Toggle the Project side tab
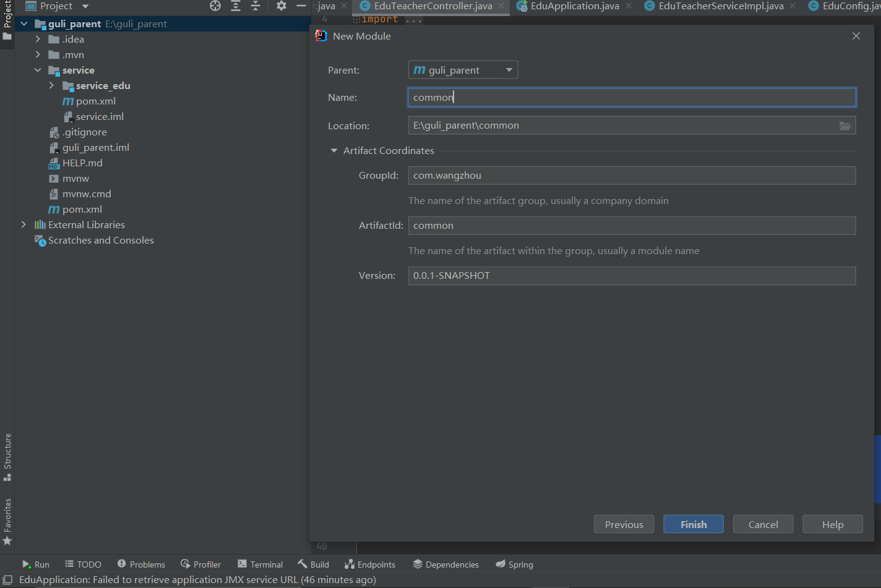Viewport: 881px width, 588px height. [7, 20]
